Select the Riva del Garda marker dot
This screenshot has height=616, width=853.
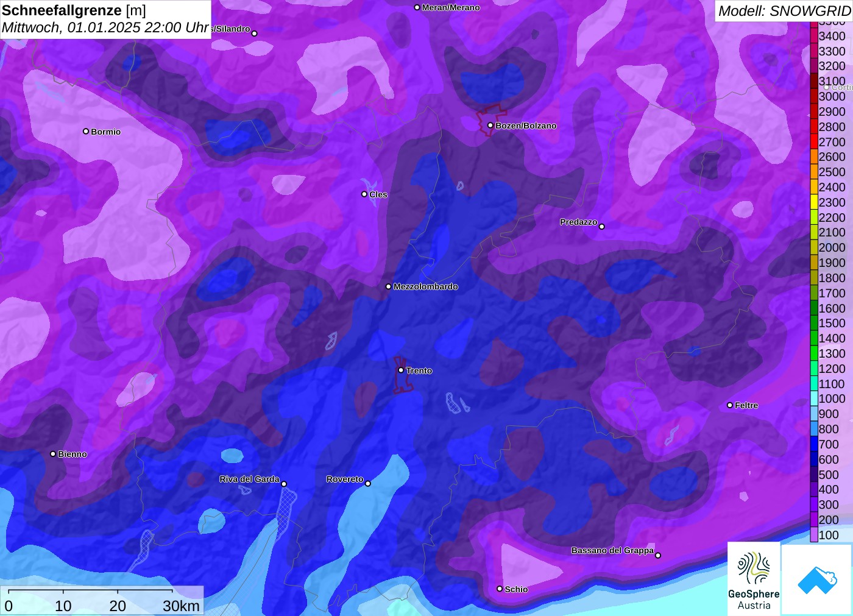[284, 484]
